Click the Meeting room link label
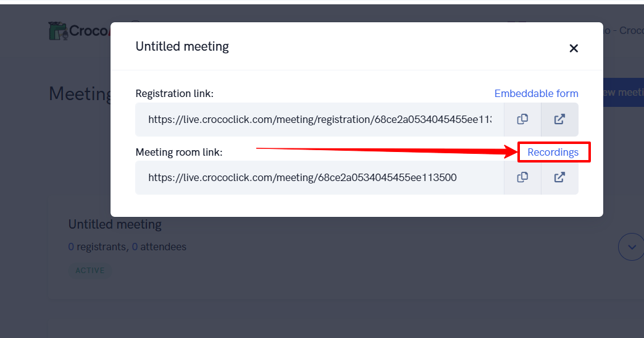The image size is (644, 338). 179,152
